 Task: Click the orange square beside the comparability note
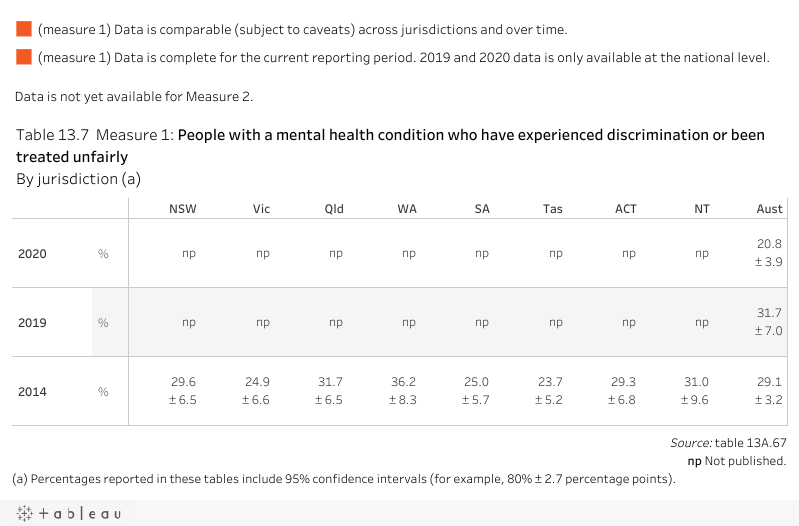[24, 31]
